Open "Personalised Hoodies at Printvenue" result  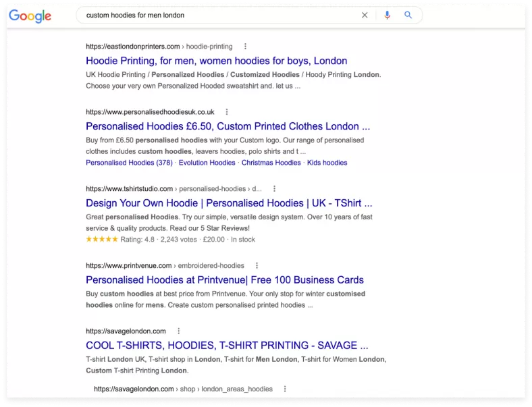(x=224, y=280)
